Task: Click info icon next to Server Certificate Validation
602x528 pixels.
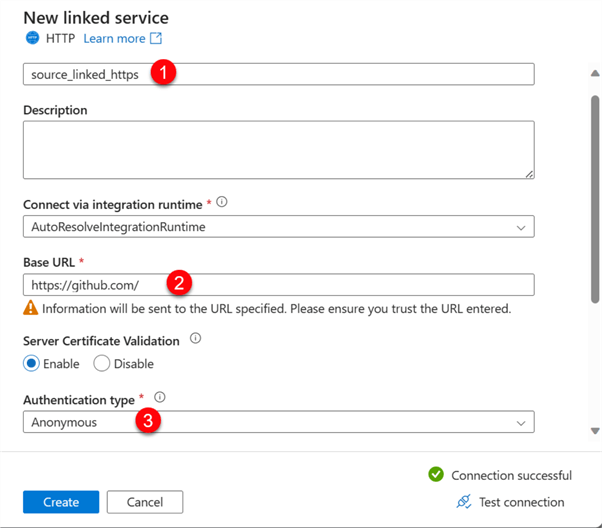Action: coord(196,339)
